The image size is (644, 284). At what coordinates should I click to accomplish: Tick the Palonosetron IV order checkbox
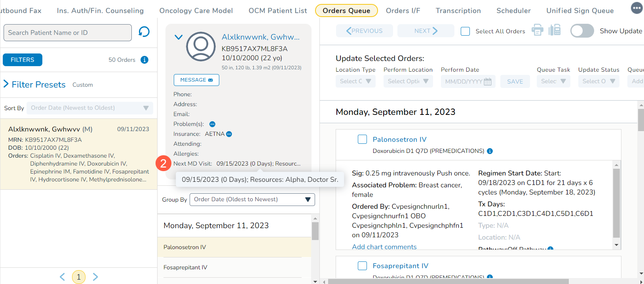(x=362, y=139)
